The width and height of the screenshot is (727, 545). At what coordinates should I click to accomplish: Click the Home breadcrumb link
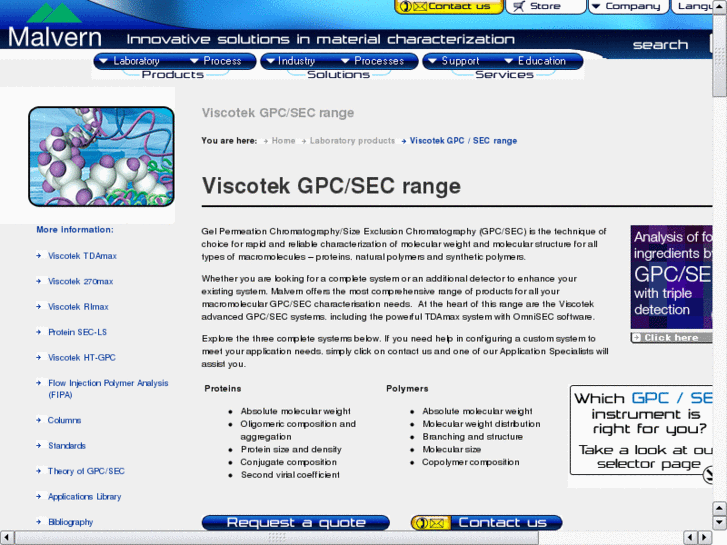click(283, 141)
